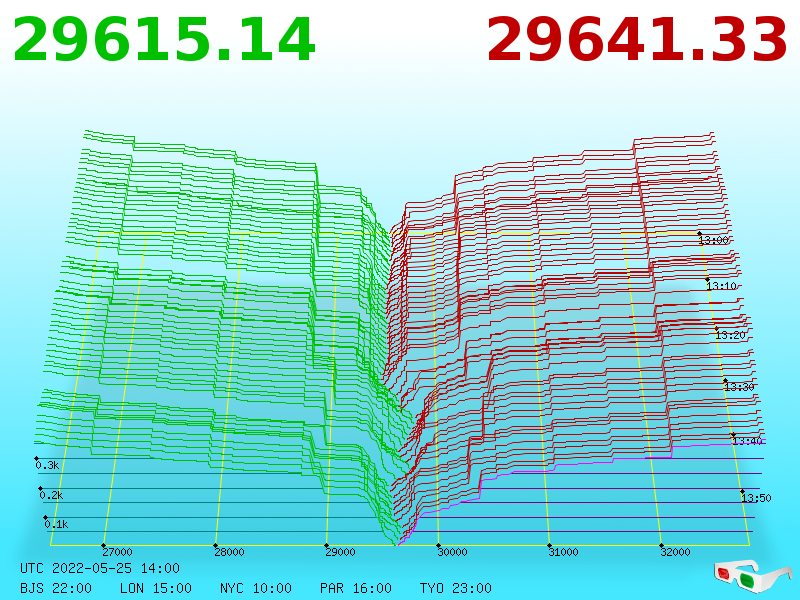The image size is (800, 600).
Task: Click the 13:10 time axis label
Action: coord(721,286)
